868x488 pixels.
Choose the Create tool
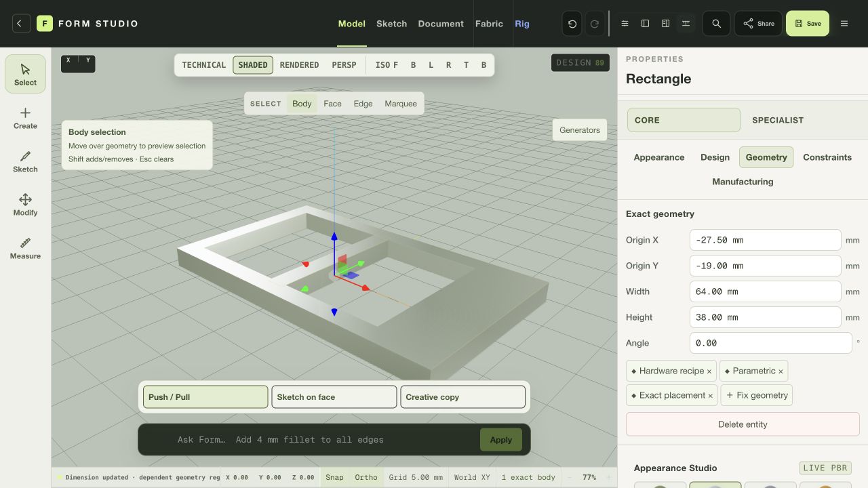point(25,118)
